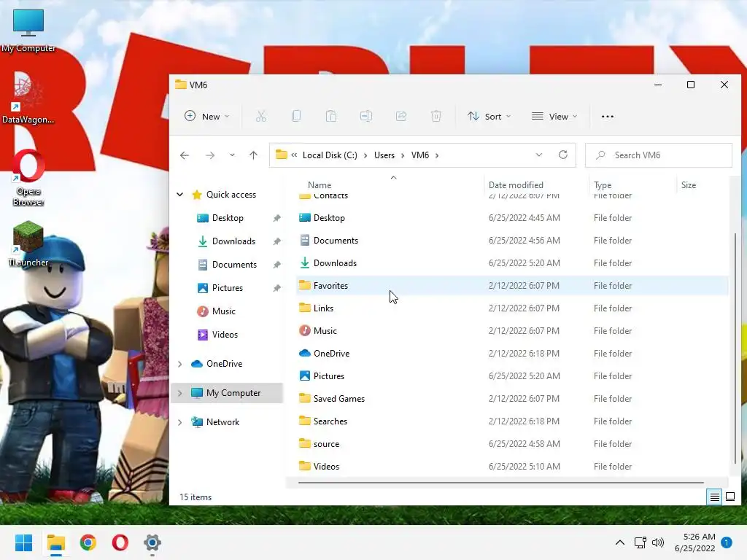The width and height of the screenshot is (747, 560).
Task: Show hidden tray icons chevron
Action: (620, 542)
